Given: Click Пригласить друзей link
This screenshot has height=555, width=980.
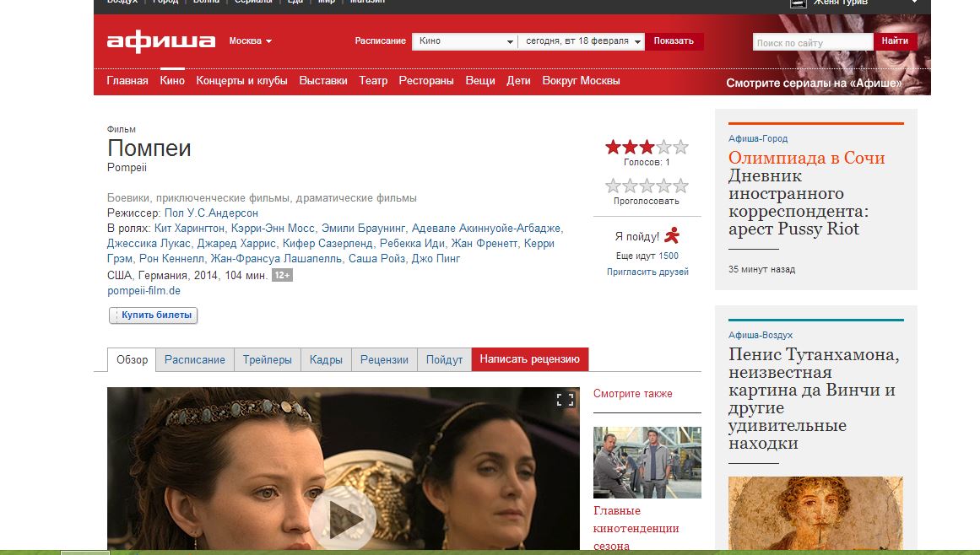Looking at the screenshot, I should coord(647,272).
